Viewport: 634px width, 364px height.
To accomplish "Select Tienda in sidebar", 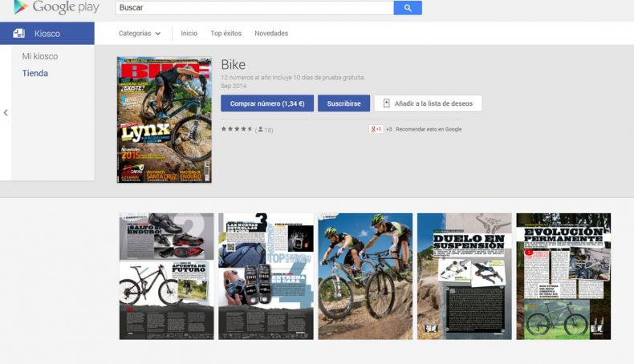I will (35, 73).
